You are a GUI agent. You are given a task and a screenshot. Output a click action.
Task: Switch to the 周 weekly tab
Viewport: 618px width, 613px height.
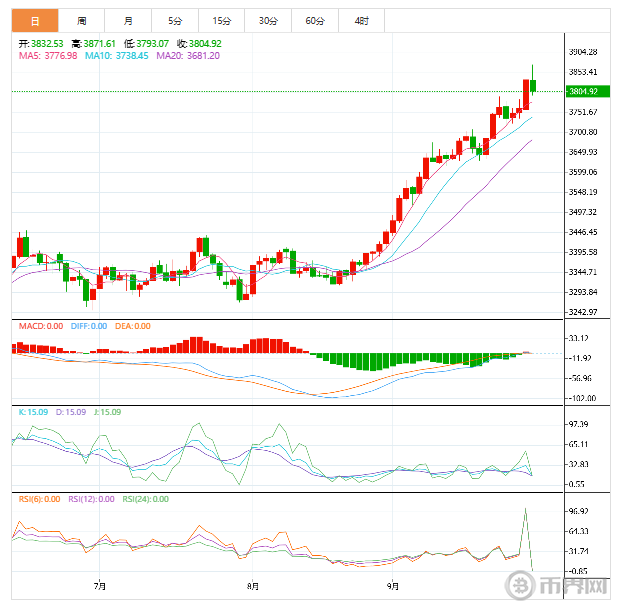pos(81,20)
